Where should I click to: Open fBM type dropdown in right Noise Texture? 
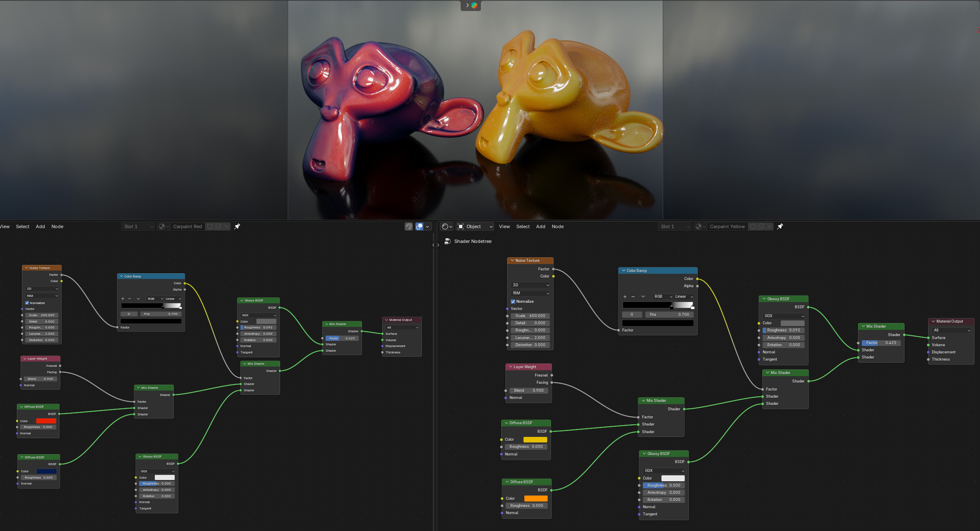click(x=530, y=293)
